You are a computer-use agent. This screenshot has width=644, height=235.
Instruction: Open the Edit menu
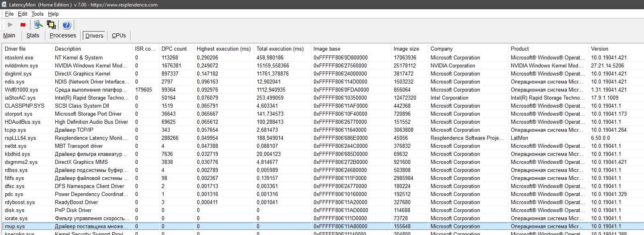point(22,14)
